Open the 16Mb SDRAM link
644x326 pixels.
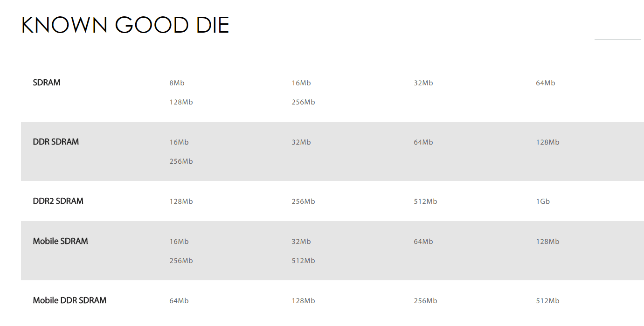tap(301, 83)
